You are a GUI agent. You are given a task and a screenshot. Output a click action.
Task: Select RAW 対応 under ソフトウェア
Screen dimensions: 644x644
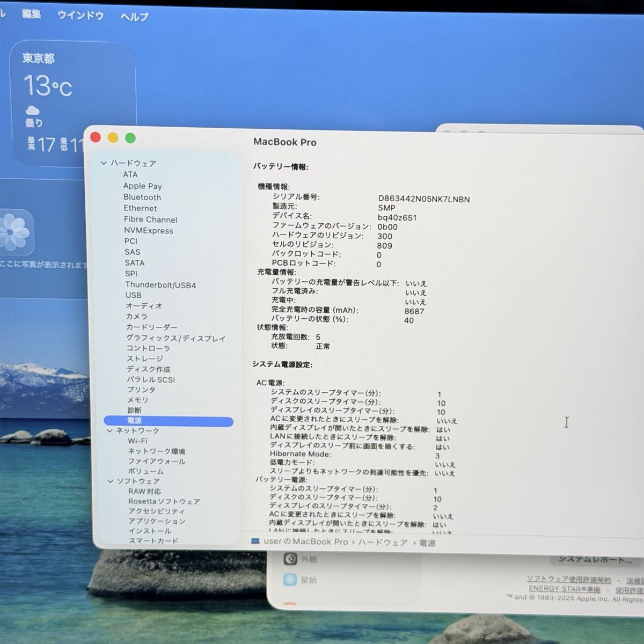tap(144, 491)
